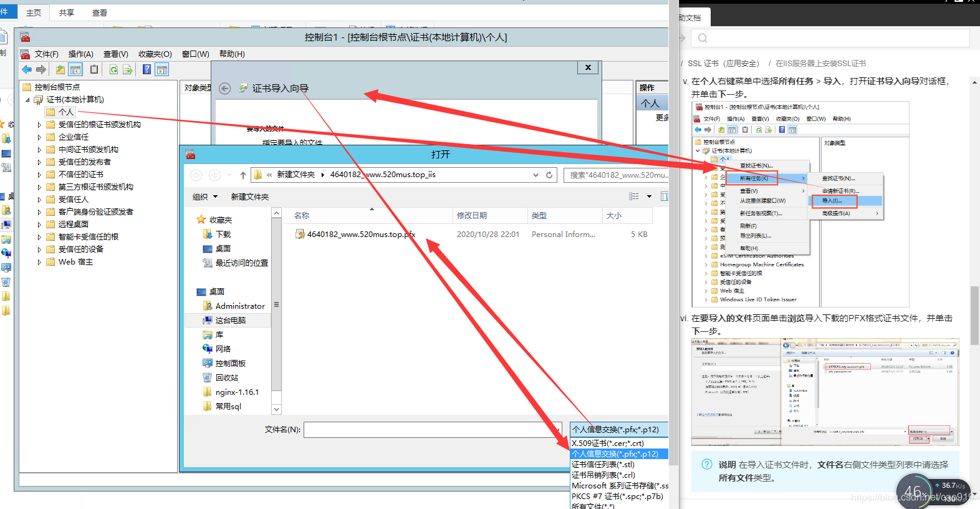
Task: Open the 文件(F) menu
Action: pos(47,54)
